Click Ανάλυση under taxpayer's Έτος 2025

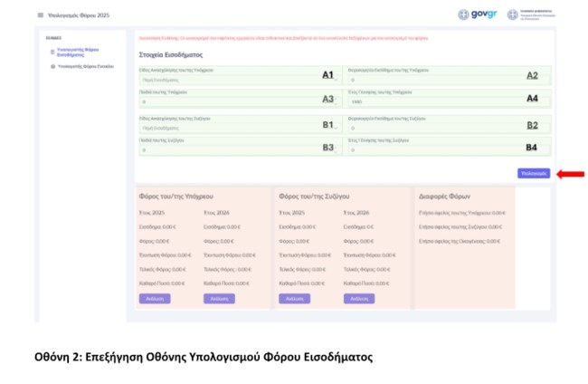click(154, 298)
